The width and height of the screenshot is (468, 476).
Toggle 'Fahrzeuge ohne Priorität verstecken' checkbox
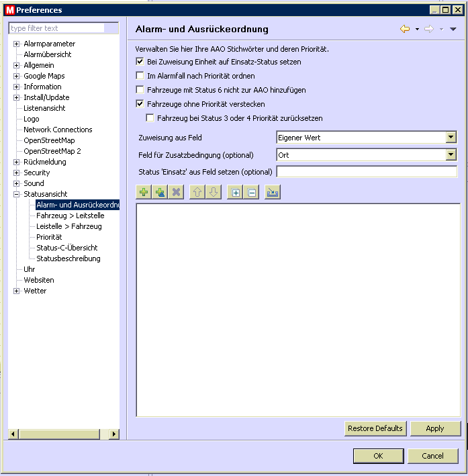point(140,104)
